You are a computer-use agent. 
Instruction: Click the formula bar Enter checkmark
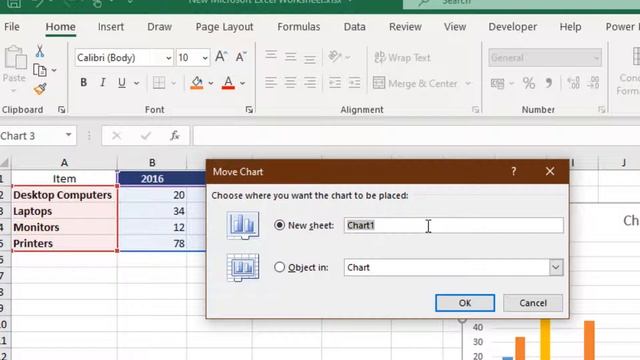click(146, 136)
